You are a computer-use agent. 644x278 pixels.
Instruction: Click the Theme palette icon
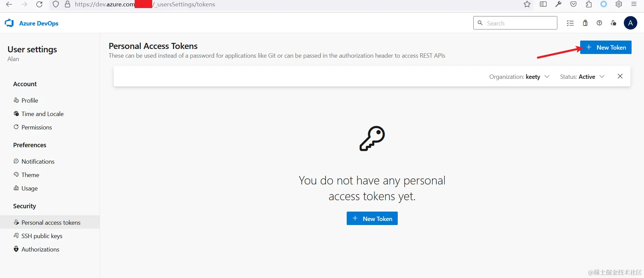pos(16,174)
